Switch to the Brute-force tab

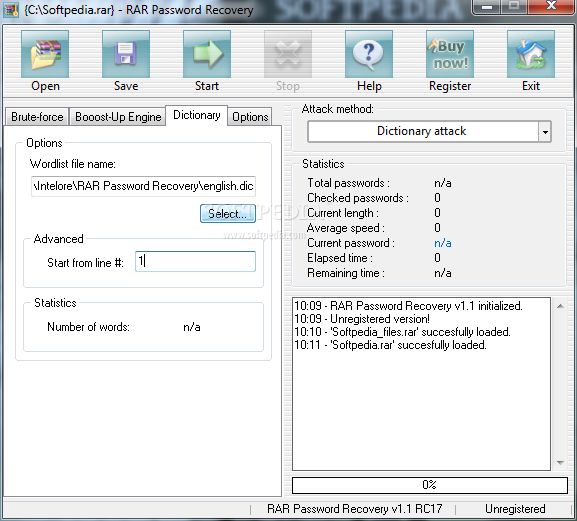coord(37,117)
